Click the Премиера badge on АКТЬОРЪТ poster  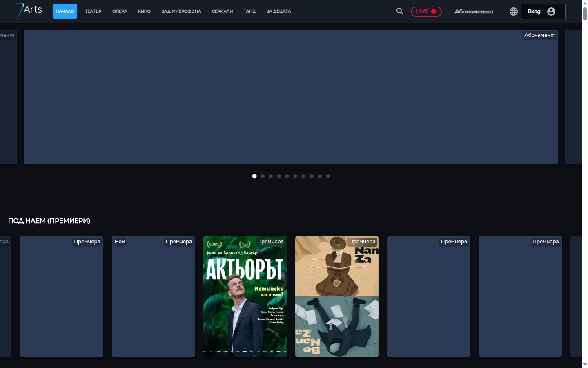click(270, 242)
